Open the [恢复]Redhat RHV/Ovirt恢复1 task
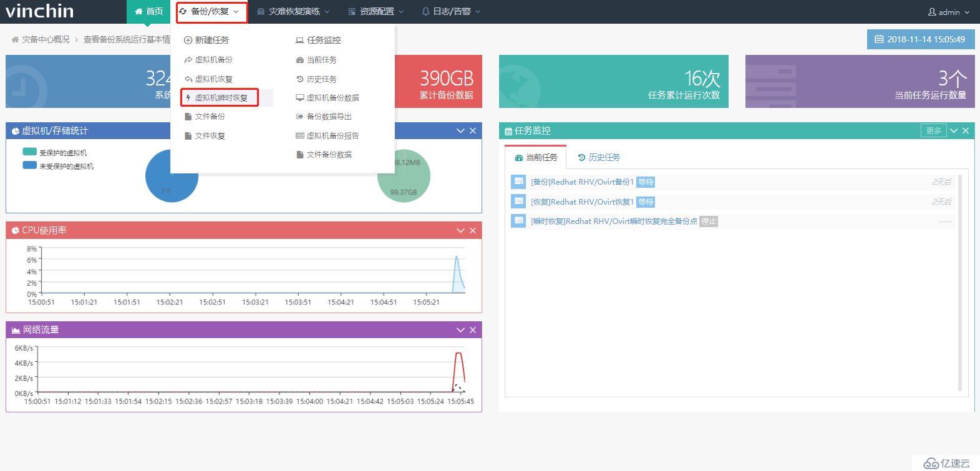The image size is (980, 471). [x=582, y=202]
